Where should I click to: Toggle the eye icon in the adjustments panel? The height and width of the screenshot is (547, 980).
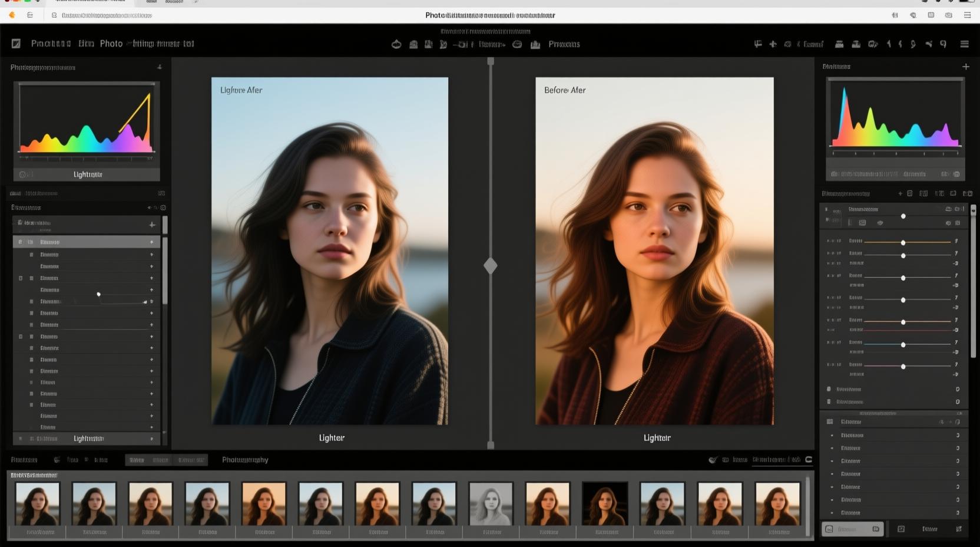pos(880,223)
